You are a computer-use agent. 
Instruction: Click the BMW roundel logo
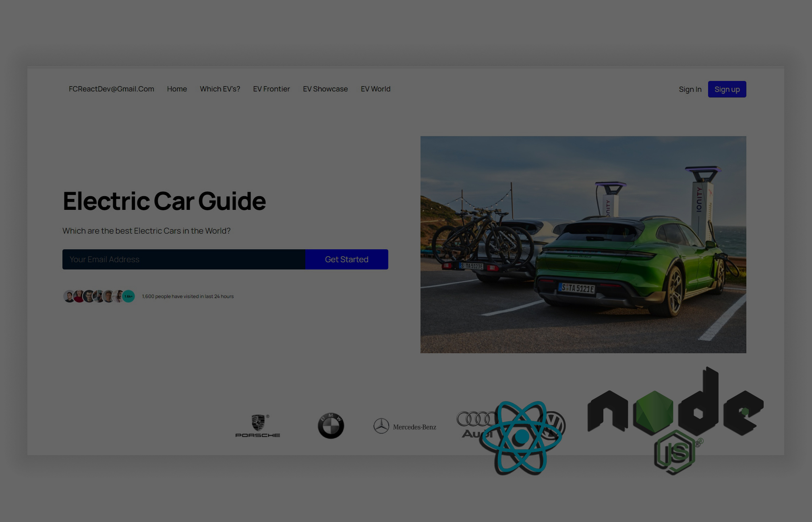(x=331, y=426)
